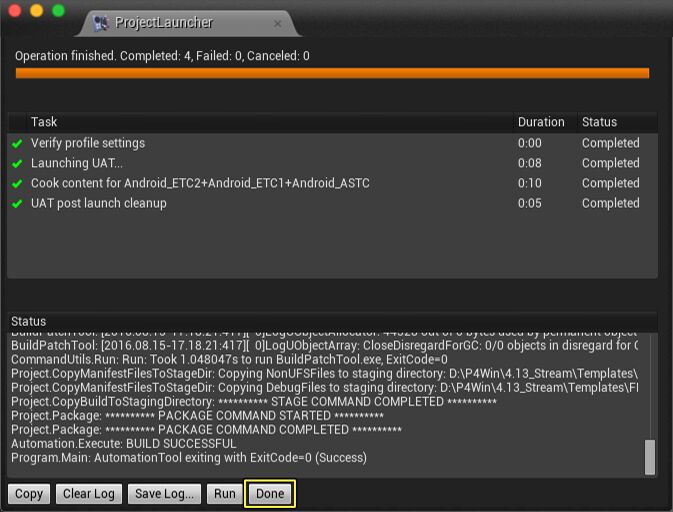Click the 0:00 duration value

click(x=530, y=143)
